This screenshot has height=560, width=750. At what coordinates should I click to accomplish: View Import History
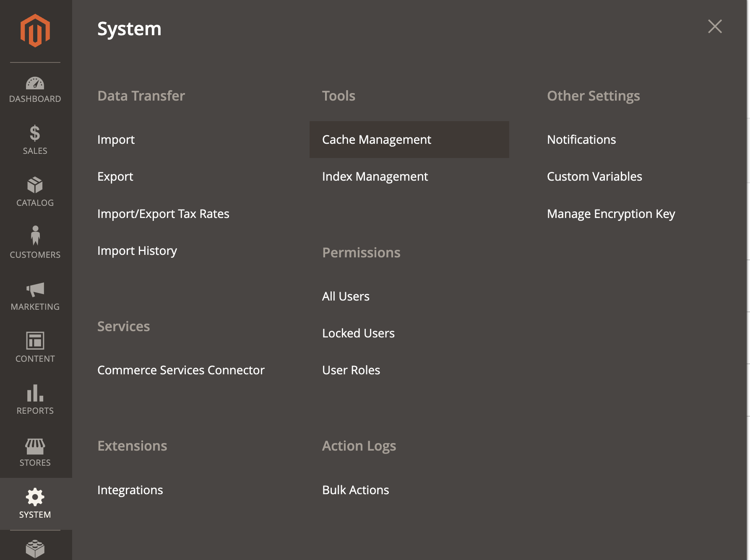pos(137,250)
